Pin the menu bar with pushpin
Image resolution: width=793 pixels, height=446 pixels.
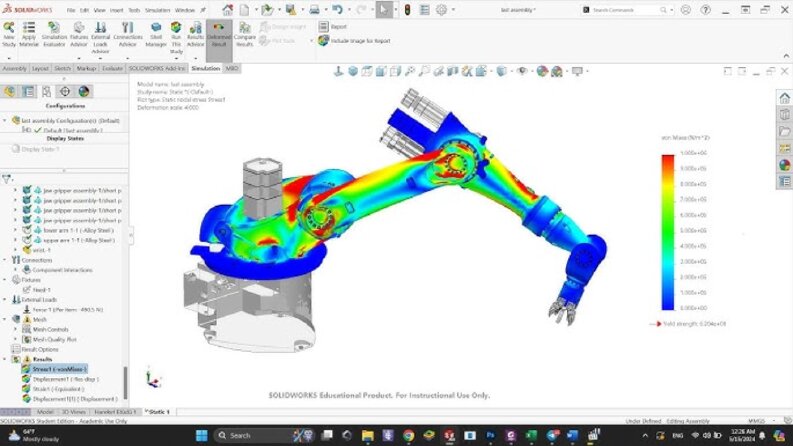coord(203,10)
